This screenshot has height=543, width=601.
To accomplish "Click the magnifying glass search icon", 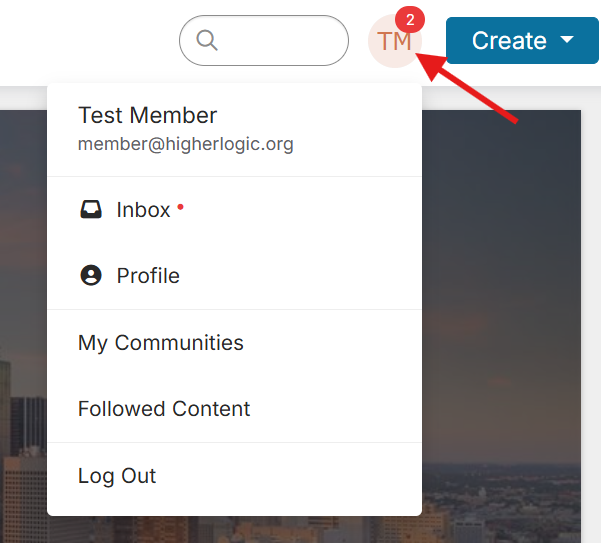I will [x=207, y=40].
